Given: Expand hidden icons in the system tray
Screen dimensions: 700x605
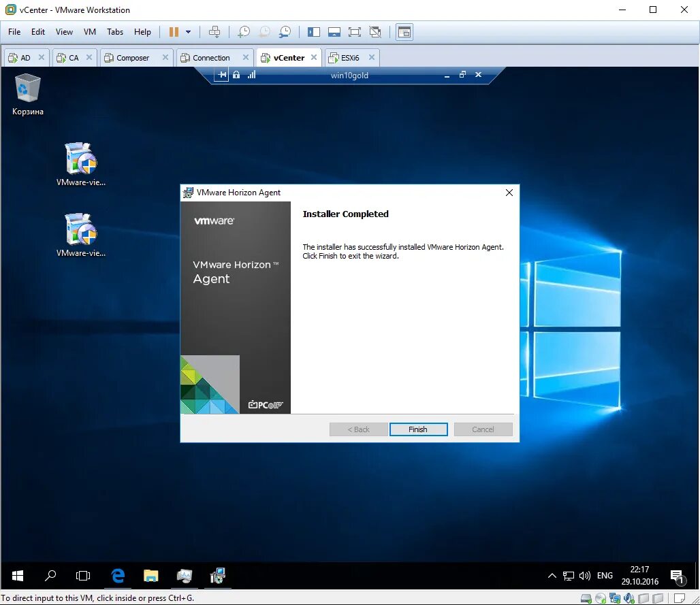Looking at the screenshot, I should point(552,575).
